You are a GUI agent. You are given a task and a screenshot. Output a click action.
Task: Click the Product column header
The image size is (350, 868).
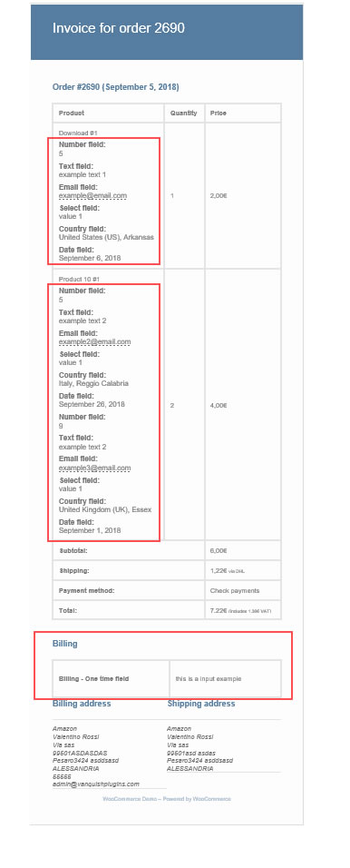pyautogui.click(x=72, y=113)
